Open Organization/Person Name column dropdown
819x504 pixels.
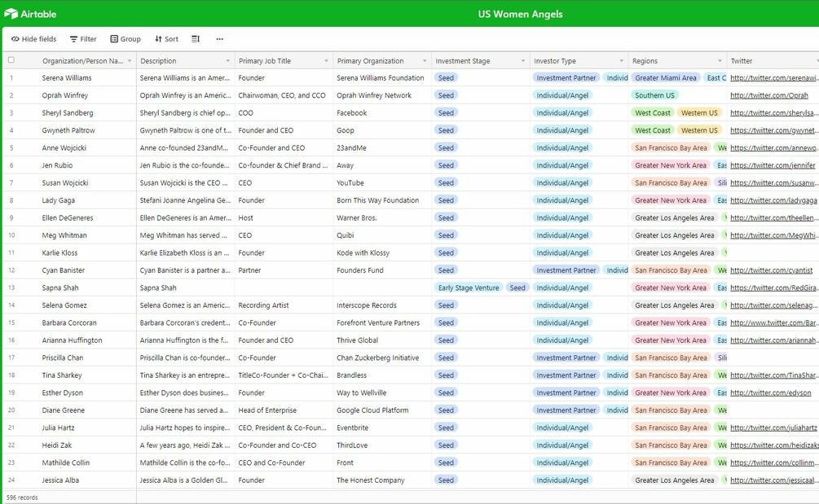130,61
